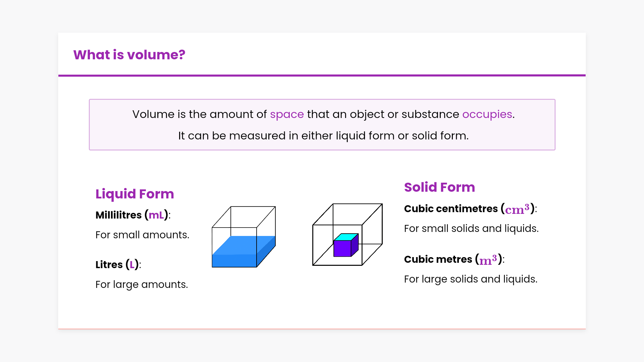Click the "What is volume?" slide title
Image resolution: width=644 pixels, height=362 pixels.
pyautogui.click(x=129, y=55)
